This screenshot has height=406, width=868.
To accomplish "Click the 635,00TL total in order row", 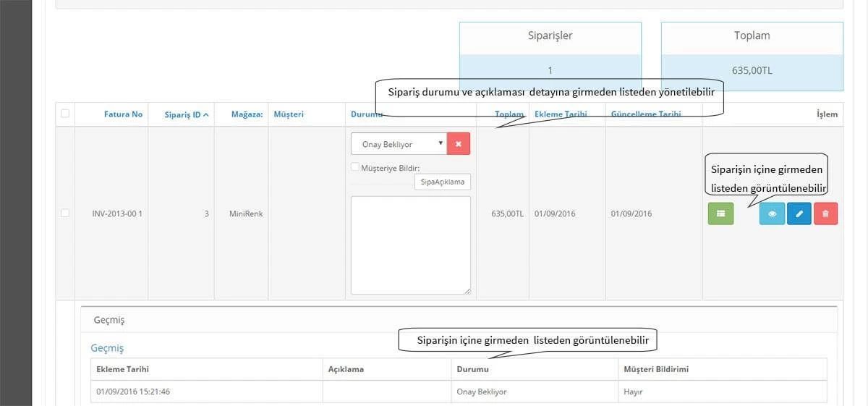I will pyautogui.click(x=507, y=214).
